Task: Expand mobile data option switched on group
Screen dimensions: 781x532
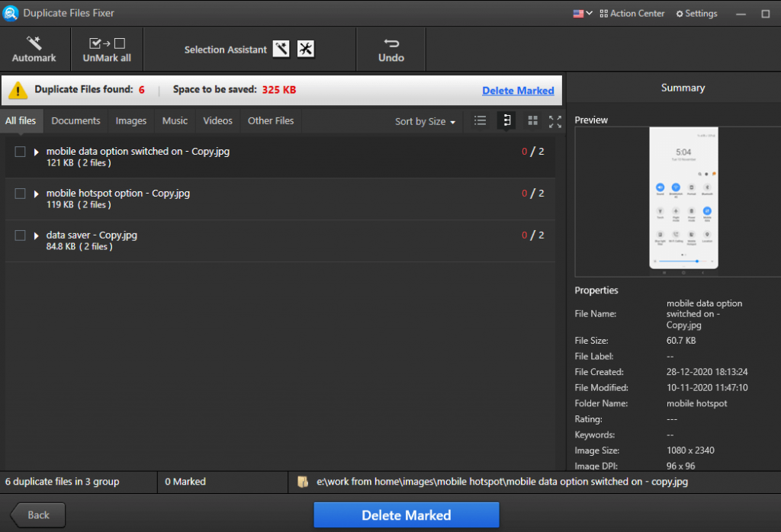Action: (x=36, y=152)
